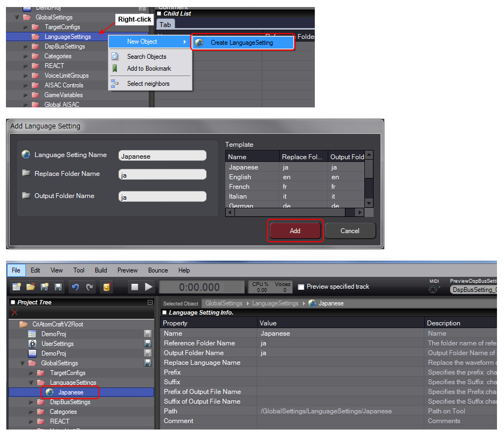Click folder icon beside Replace Folder Name
This screenshot has height=436, width=504.
[26, 173]
